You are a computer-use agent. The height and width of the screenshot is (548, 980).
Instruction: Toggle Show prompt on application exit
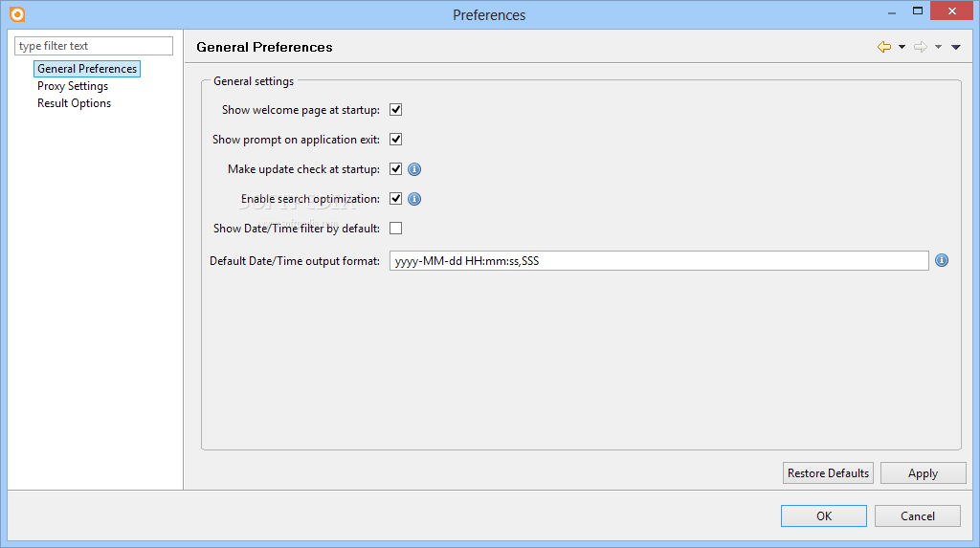pyautogui.click(x=395, y=140)
